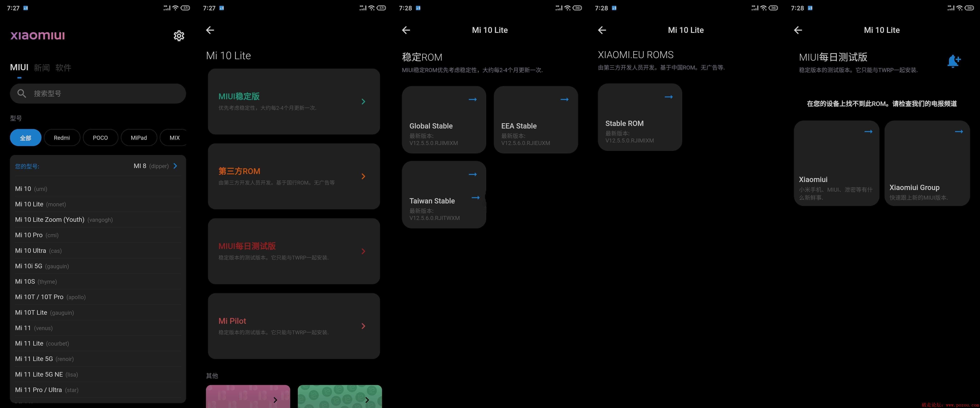Click the arrow icon on Xiaomiui Group card
980x408 pixels.
point(959,132)
